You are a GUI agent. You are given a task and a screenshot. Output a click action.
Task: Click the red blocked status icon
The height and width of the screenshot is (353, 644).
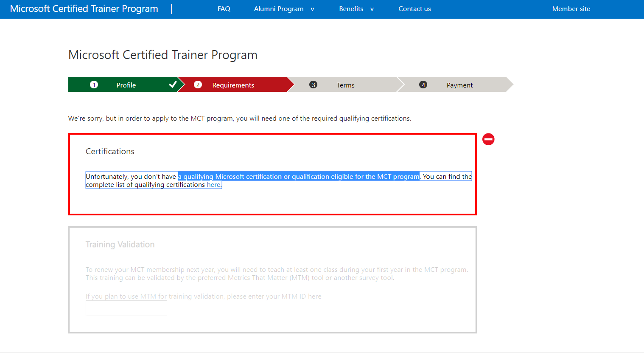pos(488,139)
